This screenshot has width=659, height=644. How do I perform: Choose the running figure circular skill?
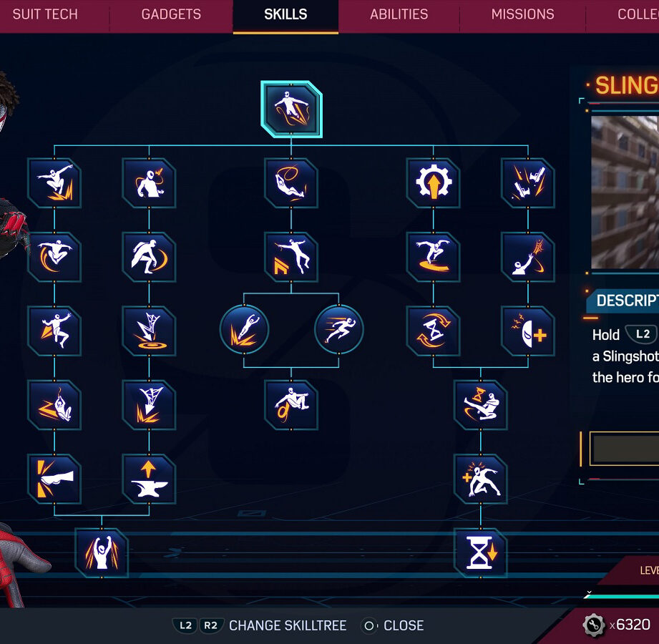point(338,330)
